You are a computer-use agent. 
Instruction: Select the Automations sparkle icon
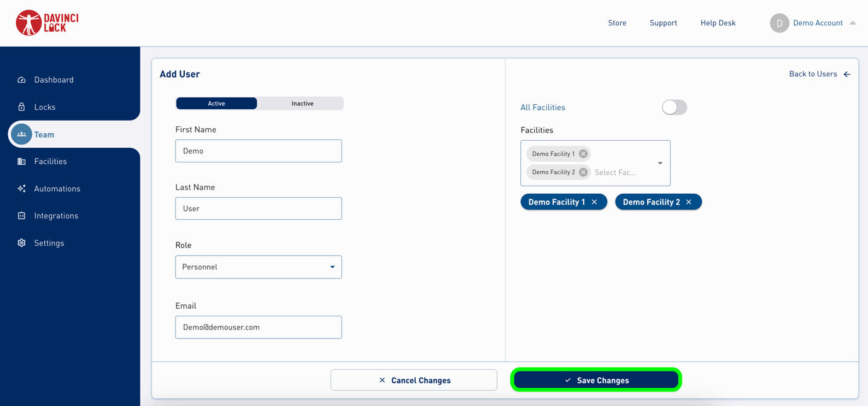click(x=21, y=188)
